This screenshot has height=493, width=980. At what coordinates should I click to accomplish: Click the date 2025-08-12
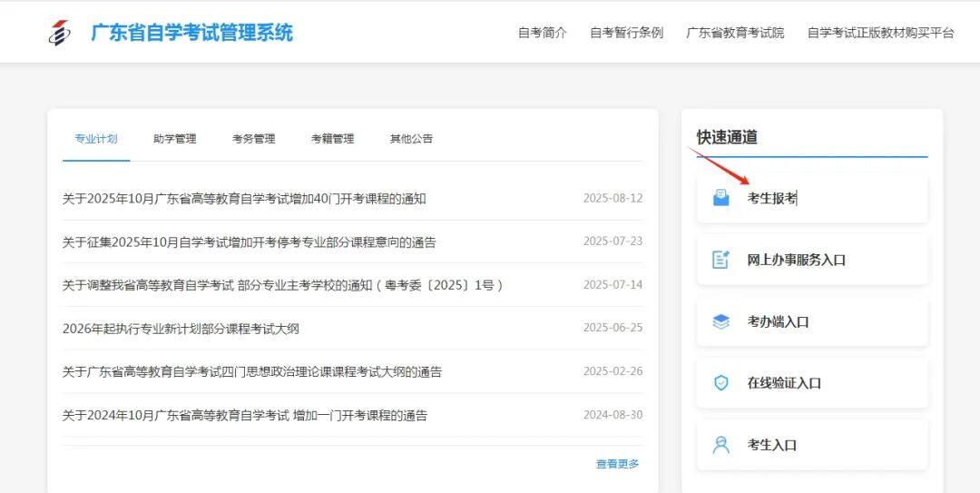pyautogui.click(x=613, y=198)
